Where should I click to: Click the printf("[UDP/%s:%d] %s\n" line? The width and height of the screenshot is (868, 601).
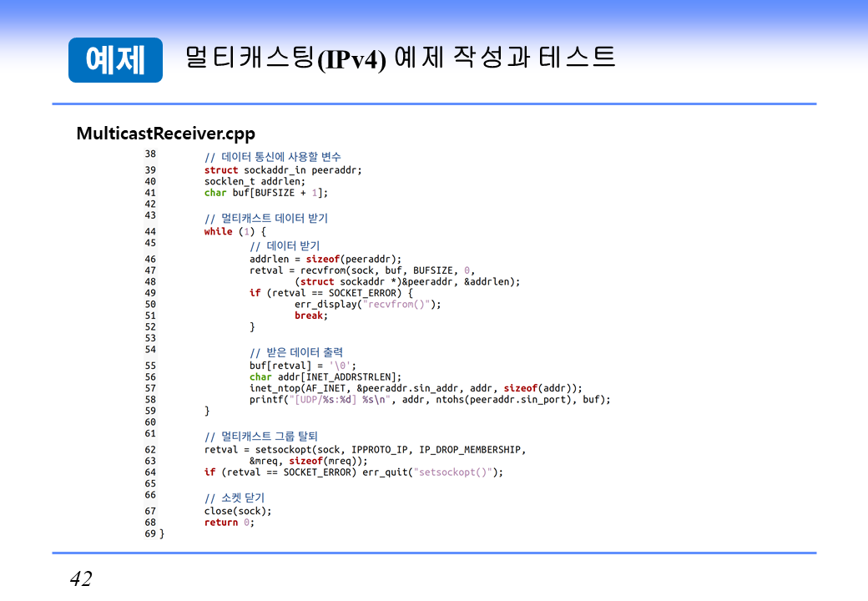pyautogui.click(x=430, y=400)
